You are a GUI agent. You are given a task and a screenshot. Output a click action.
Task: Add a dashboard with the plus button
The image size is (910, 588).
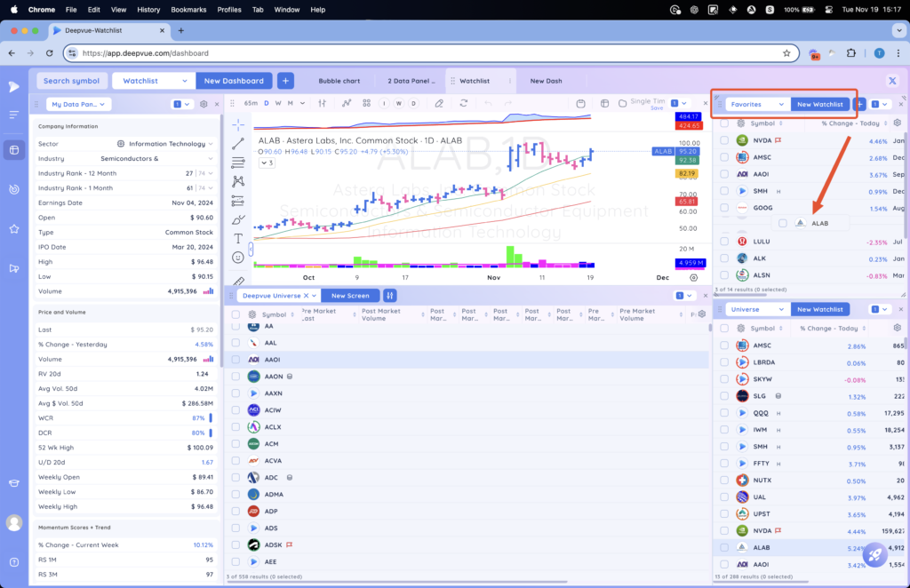(285, 81)
